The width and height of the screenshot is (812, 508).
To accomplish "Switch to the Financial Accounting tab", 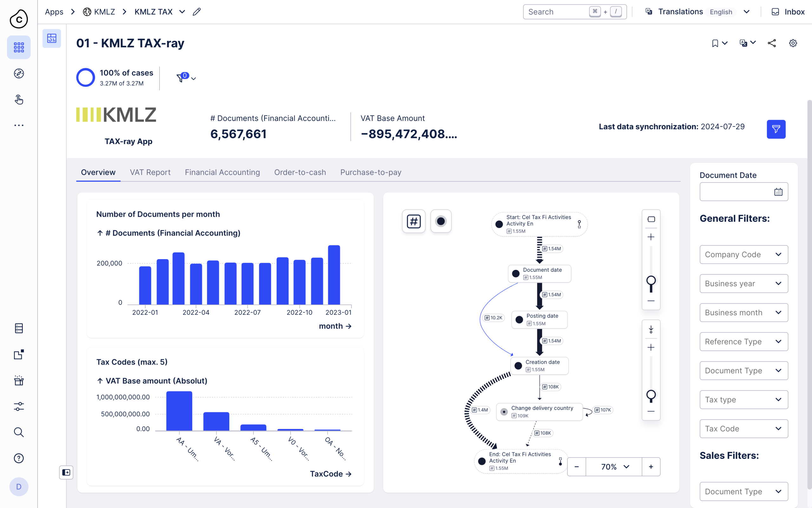I will tap(222, 172).
